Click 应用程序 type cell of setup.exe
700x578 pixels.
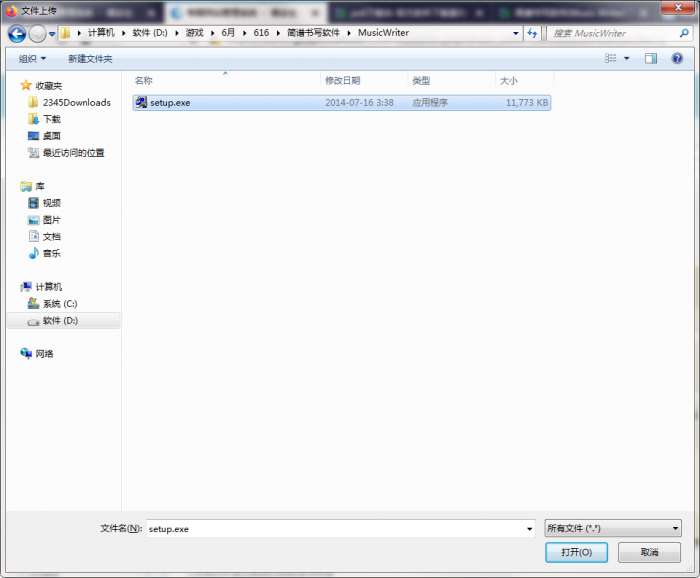click(x=429, y=103)
